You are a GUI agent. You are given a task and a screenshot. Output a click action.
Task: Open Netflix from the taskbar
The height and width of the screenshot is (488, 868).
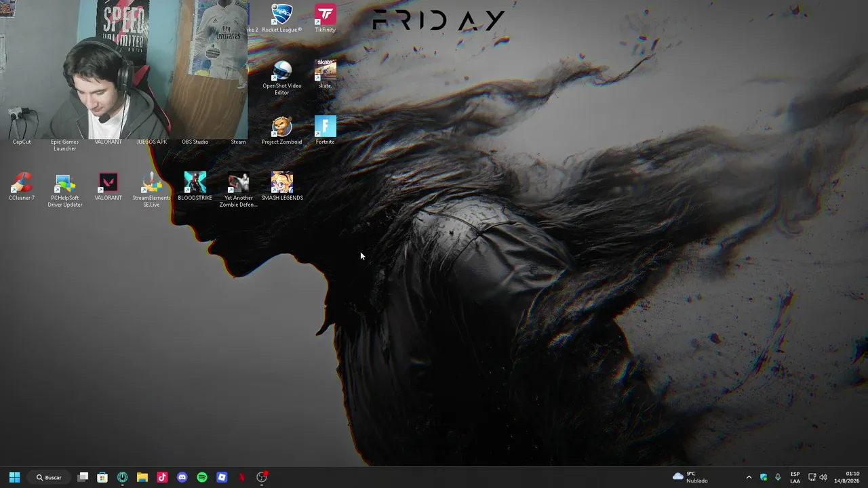coord(241,477)
